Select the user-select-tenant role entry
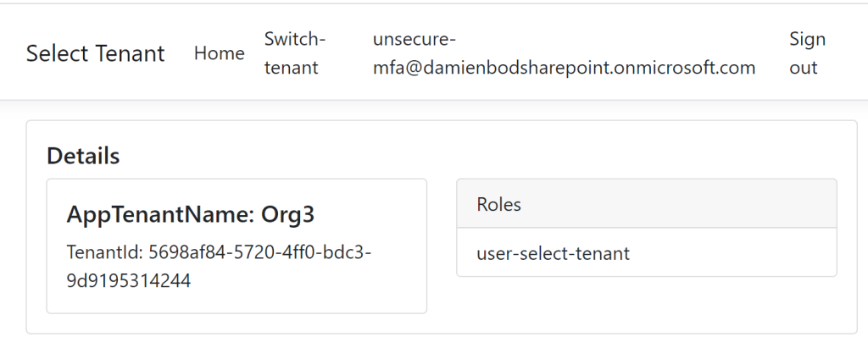Screen dimensions: 868x348 pyautogui.click(x=553, y=252)
